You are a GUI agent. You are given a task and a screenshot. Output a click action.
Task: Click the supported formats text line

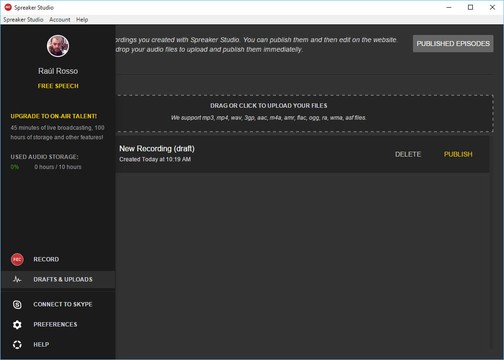click(269, 118)
